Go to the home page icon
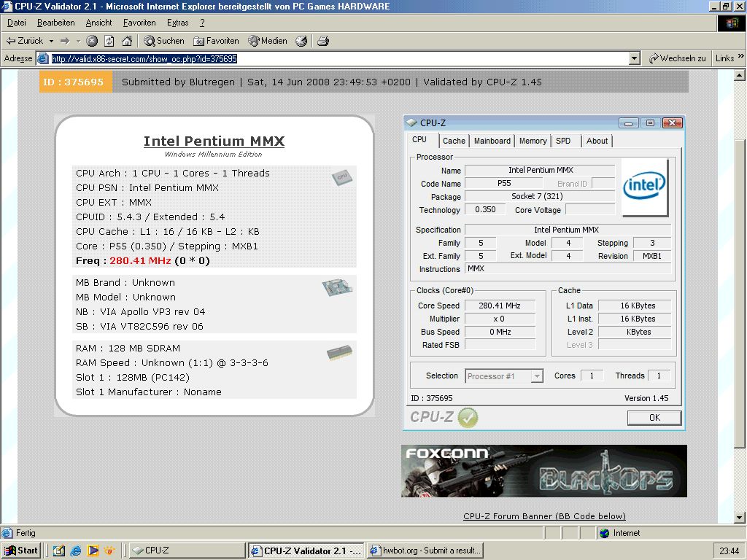Screen dimensions: 747x560 (x=127, y=41)
